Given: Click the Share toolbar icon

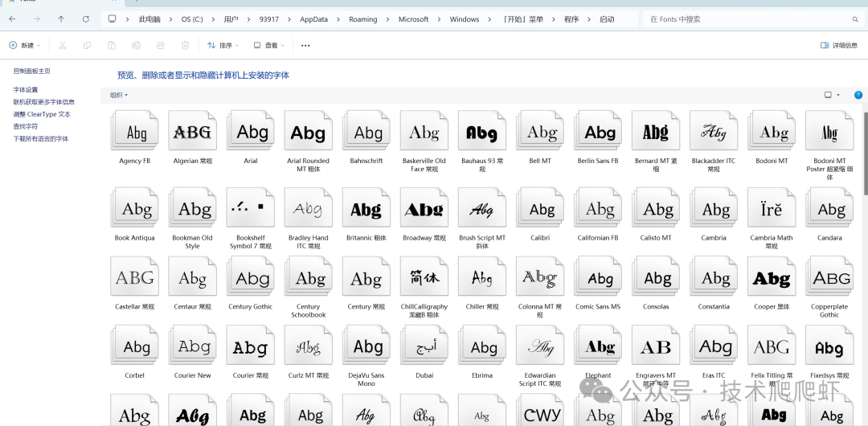Looking at the screenshot, I should tap(161, 46).
